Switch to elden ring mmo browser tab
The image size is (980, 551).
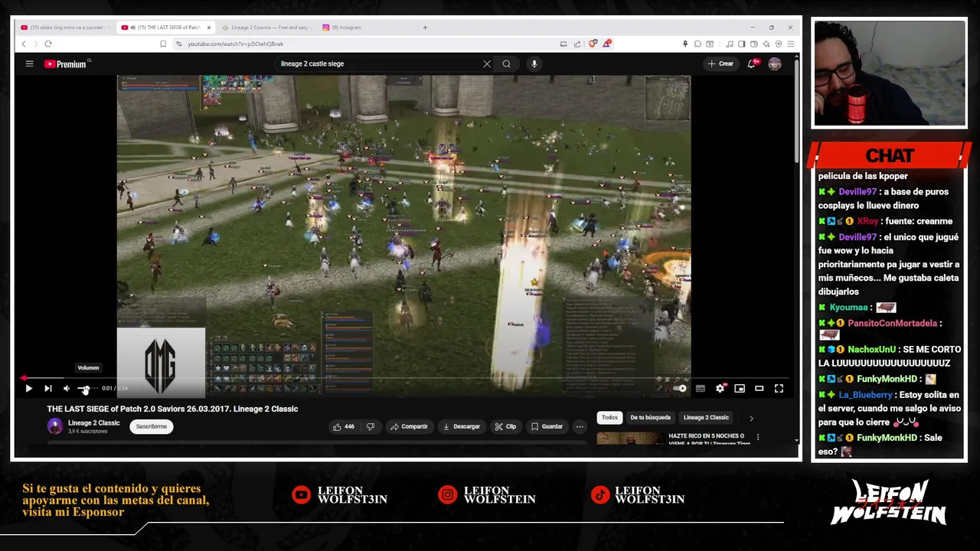click(x=64, y=27)
